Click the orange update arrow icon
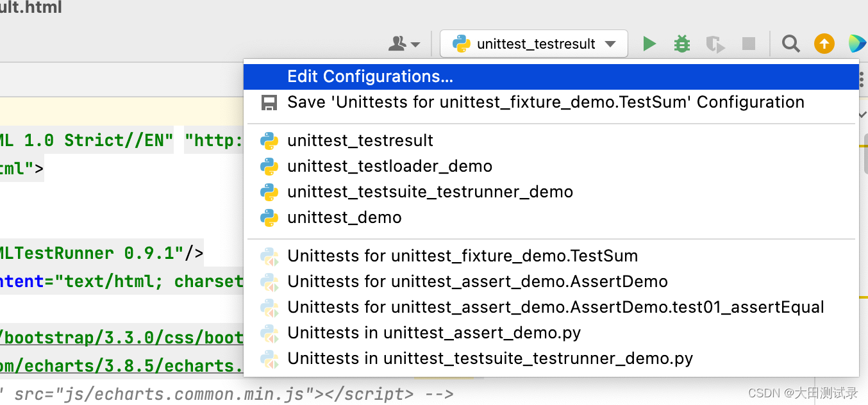Image resolution: width=868 pixels, height=405 pixels. (x=824, y=44)
